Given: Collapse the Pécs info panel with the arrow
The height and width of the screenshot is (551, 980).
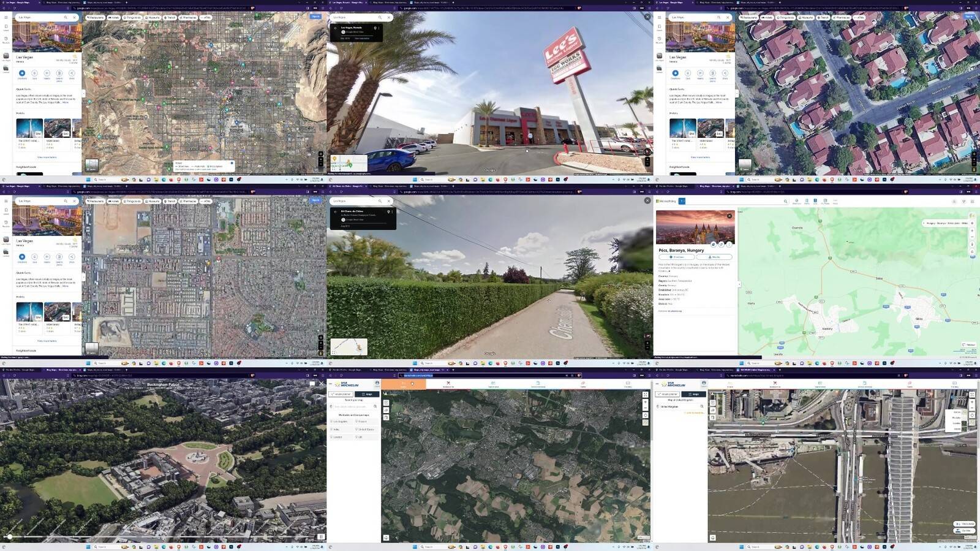Looking at the screenshot, I should 739,284.
